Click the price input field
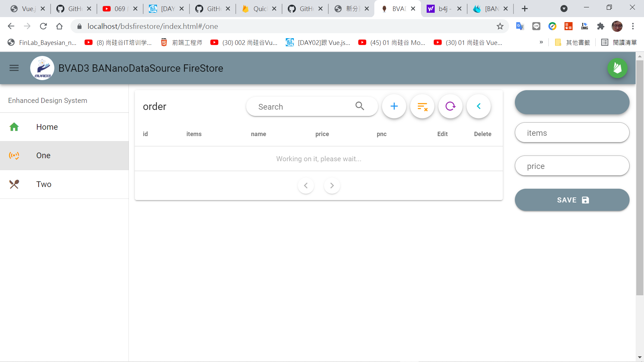644x362 pixels. pyautogui.click(x=572, y=166)
